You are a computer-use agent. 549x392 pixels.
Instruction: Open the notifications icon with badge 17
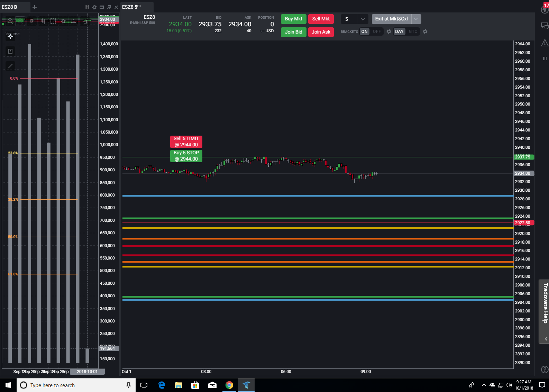[x=545, y=8]
